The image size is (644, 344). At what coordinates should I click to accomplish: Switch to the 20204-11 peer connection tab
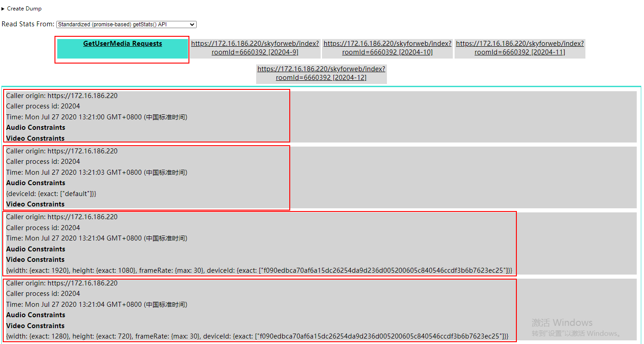click(520, 48)
